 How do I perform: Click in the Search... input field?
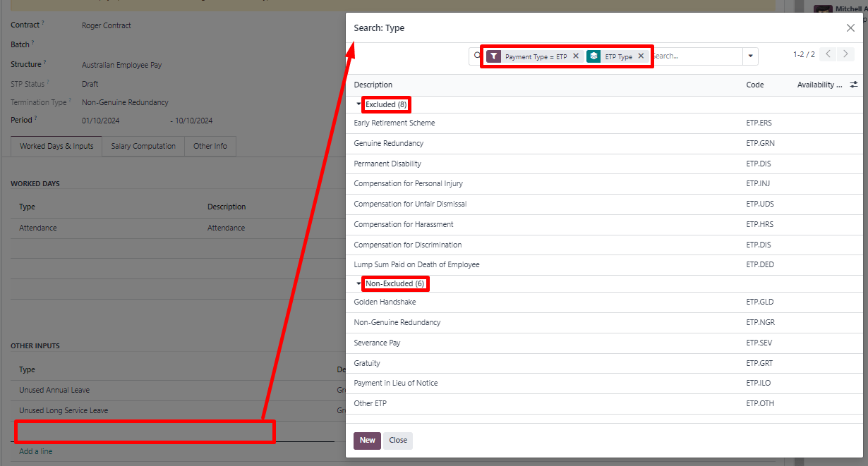pyautogui.click(x=695, y=56)
